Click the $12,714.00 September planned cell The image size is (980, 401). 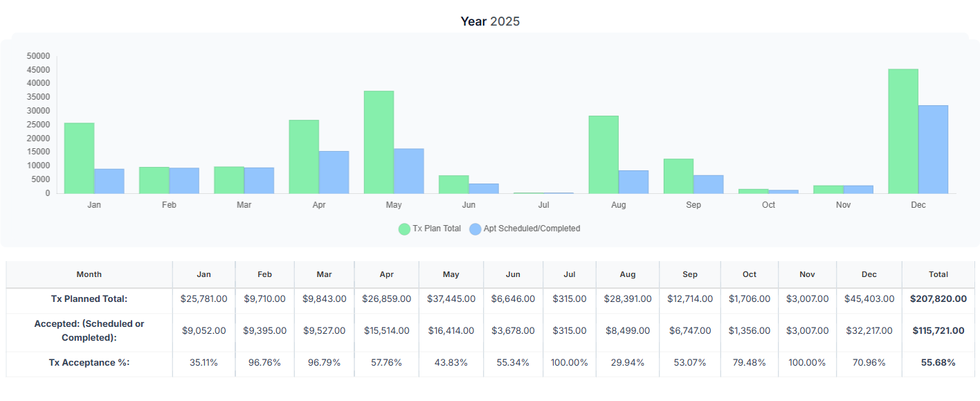click(x=690, y=299)
